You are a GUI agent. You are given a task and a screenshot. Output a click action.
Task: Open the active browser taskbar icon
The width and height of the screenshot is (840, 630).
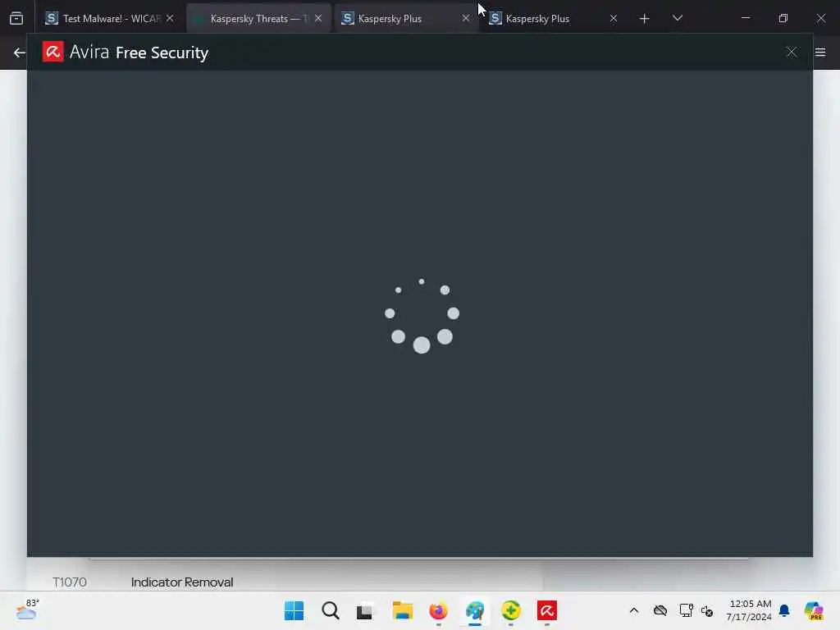click(475, 610)
